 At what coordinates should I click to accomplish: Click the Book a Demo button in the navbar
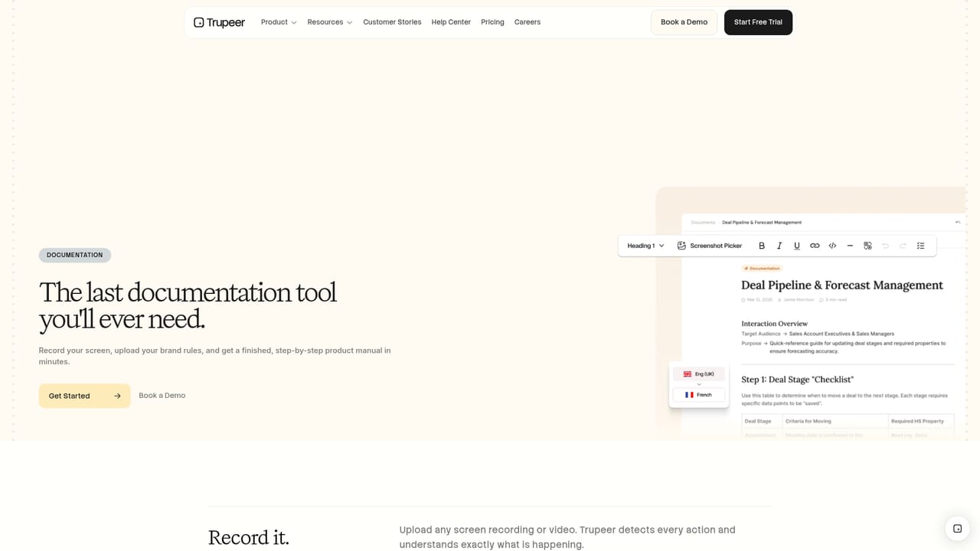(x=684, y=22)
